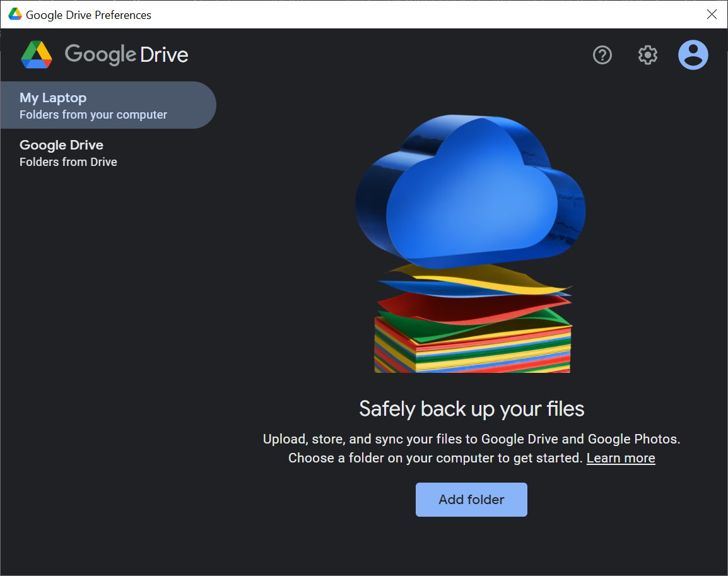Click the Add folder button
The width and height of the screenshot is (728, 576).
pyautogui.click(x=471, y=500)
